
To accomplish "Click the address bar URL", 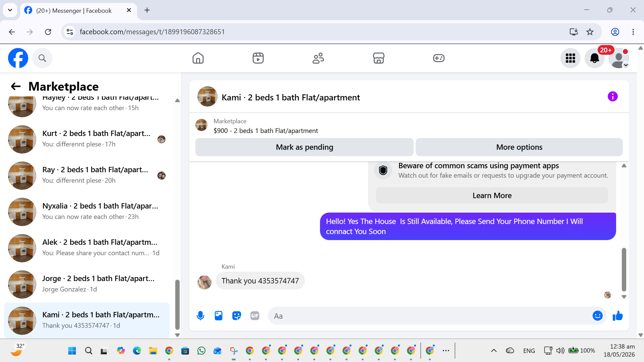I will click(x=152, y=32).
